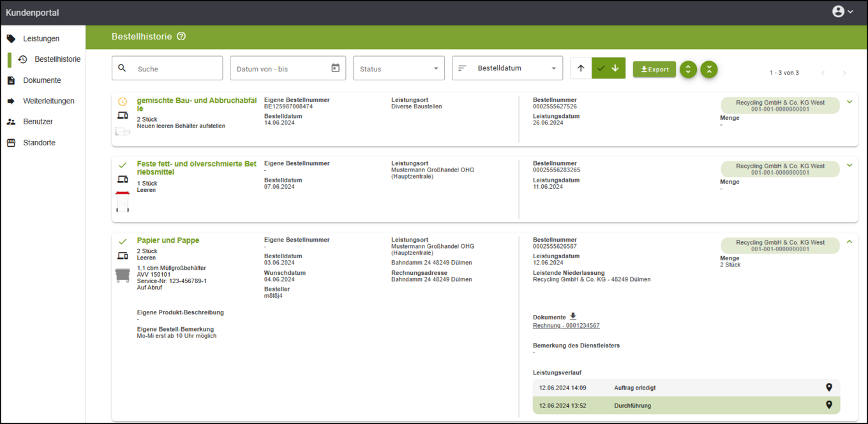
Task: Click the help icon next to Bestellhistorie
Action: 181,37
